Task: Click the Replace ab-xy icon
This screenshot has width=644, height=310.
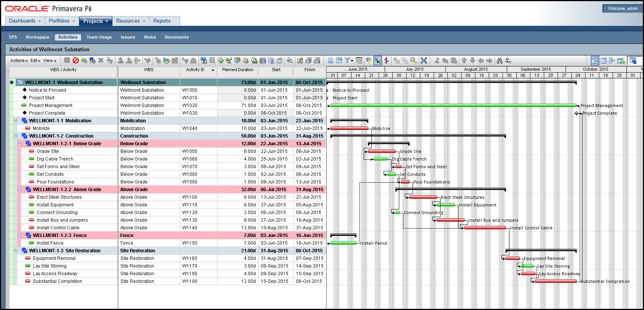Action: 508,60
